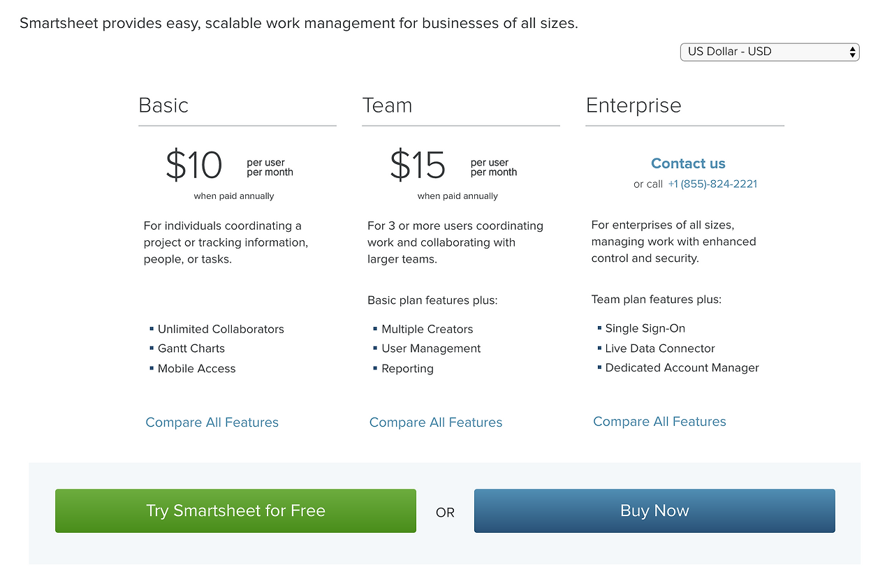Open Compare All Features under Enterprise plan
This screenshot has height=588, width=894.
(659, 422)
